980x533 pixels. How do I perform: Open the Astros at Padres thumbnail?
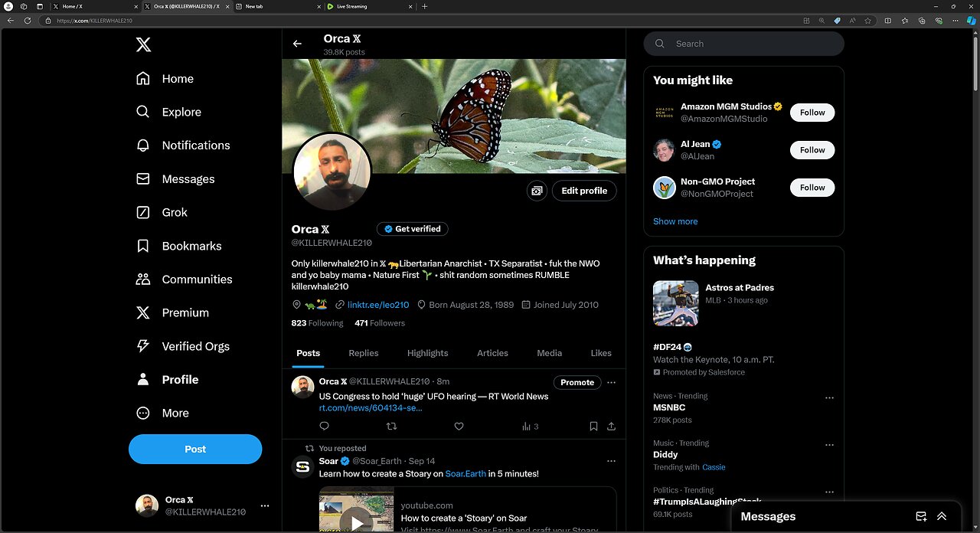coord(675,303)
